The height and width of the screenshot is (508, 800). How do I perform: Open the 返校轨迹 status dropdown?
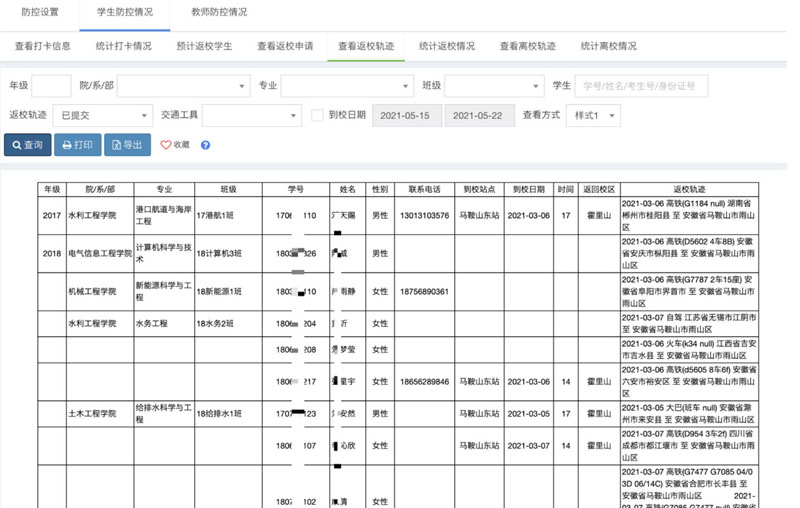(102, 116)
